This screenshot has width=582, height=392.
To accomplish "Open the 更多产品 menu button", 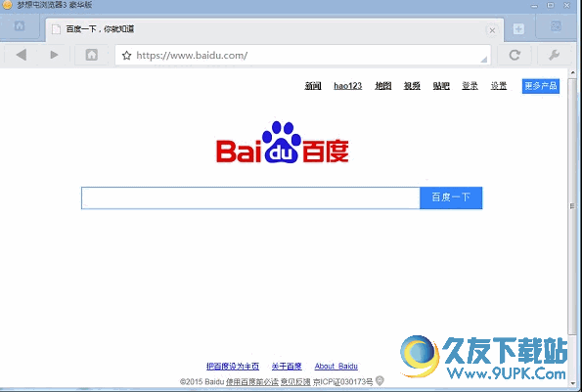I will click(x=540, y=86).
